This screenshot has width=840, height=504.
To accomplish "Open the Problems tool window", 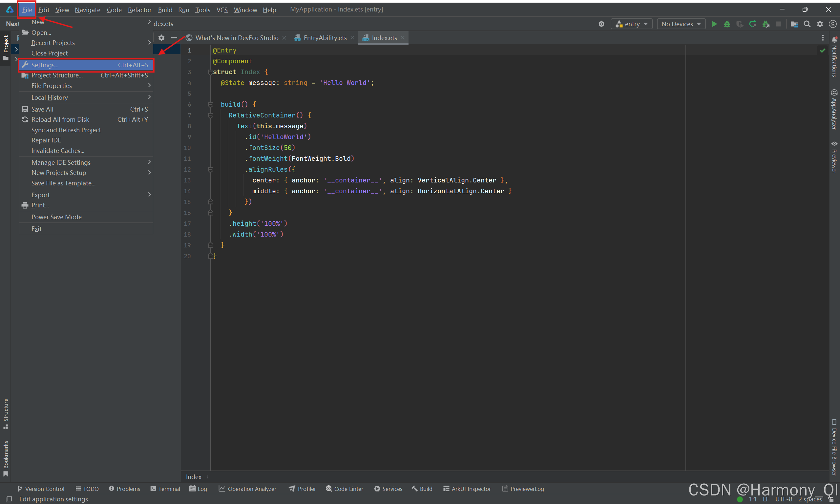I will click(x=124, y=489).
